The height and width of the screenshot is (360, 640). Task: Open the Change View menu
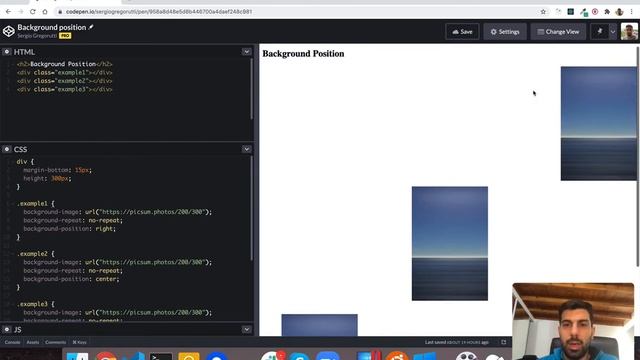[558, 31]
